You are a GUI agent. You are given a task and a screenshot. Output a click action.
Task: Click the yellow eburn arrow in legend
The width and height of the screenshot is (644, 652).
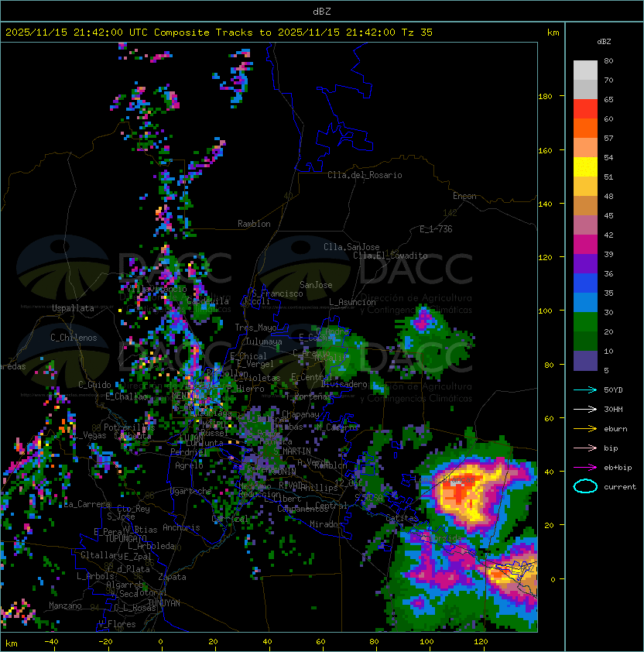click(x=585, y=428)
